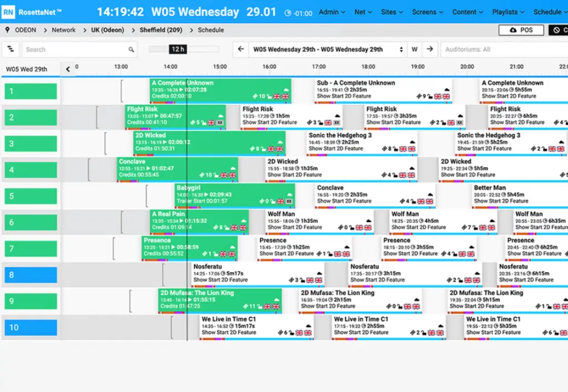Open the 2D Wicked 19:25 show in auditorium 4
568x392 pixels.
click(503, 169)
